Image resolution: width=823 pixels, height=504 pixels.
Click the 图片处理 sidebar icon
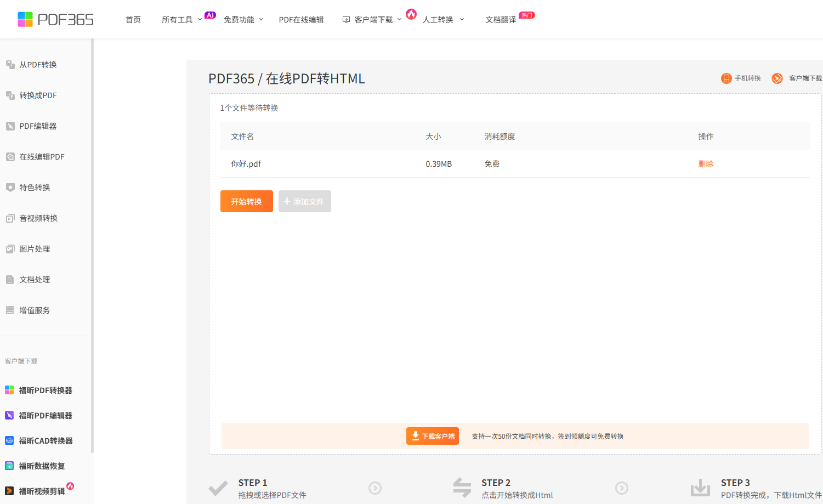point(10,249)
